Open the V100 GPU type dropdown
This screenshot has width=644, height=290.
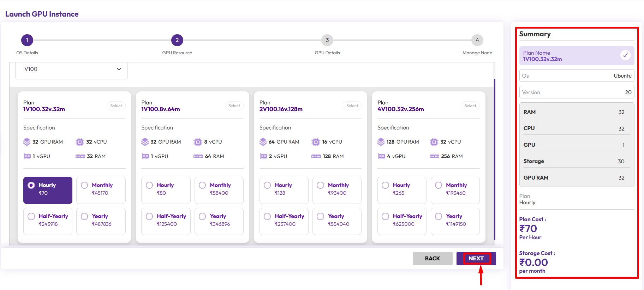coord(71,70)
